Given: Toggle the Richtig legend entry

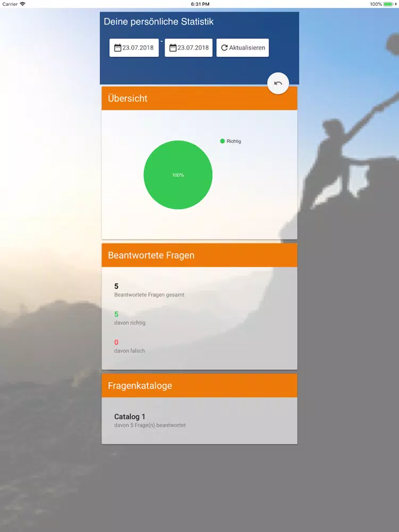Looking at the screenshot, I should 231,141.
